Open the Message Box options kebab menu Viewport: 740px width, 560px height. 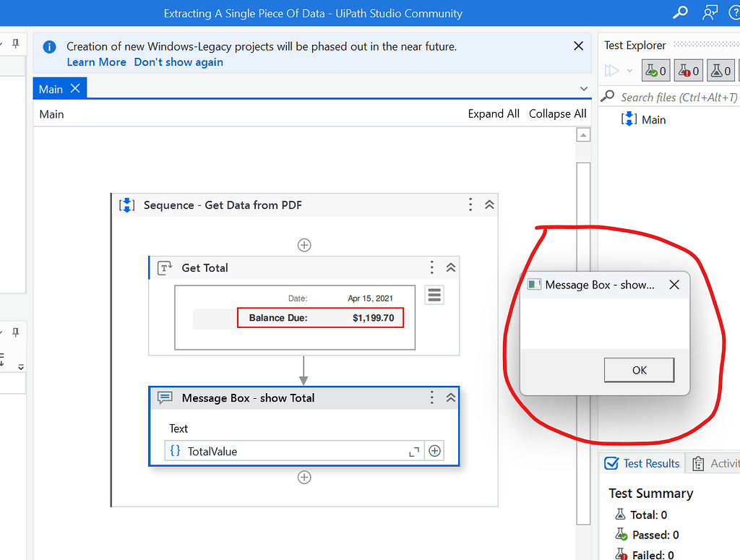[431, 397]
